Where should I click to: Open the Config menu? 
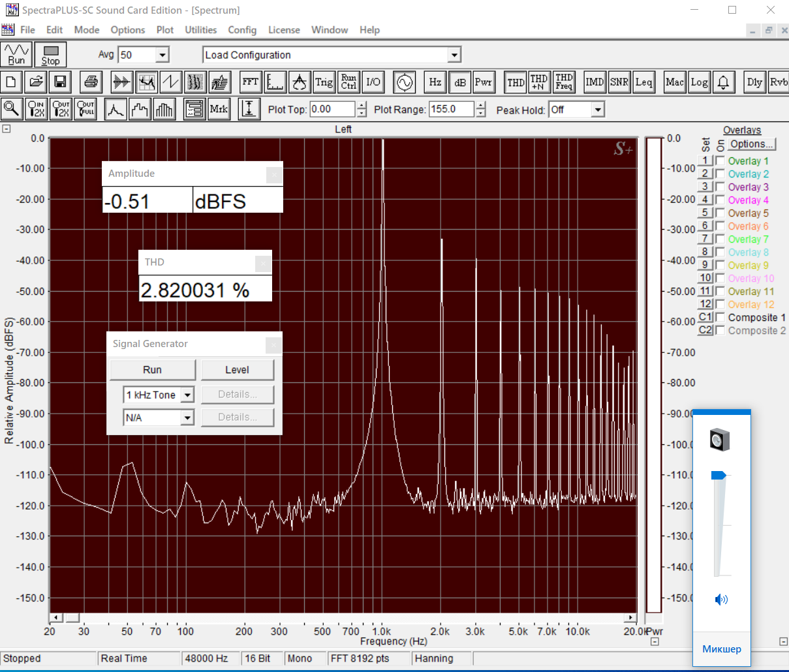click(x=242, y=30)
